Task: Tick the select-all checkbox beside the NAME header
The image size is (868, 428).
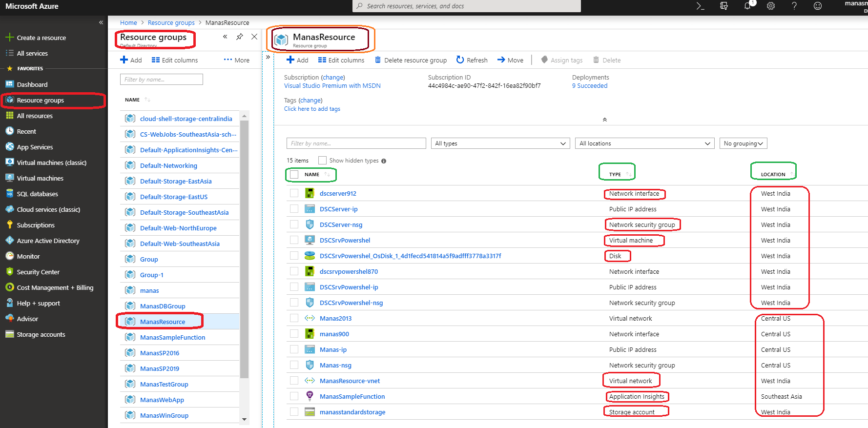Action: [x=294, y=174]
